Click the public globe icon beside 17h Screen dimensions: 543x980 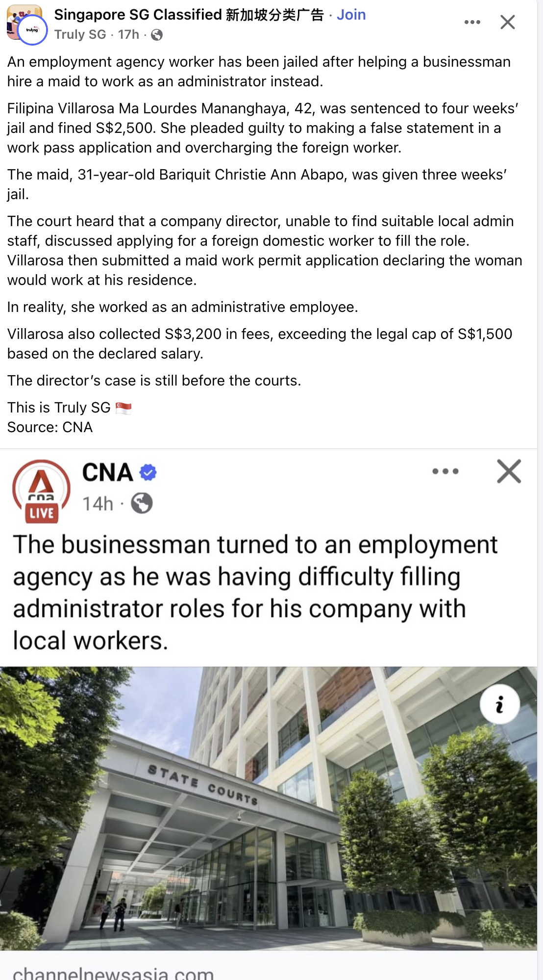[x=157, y=35]
